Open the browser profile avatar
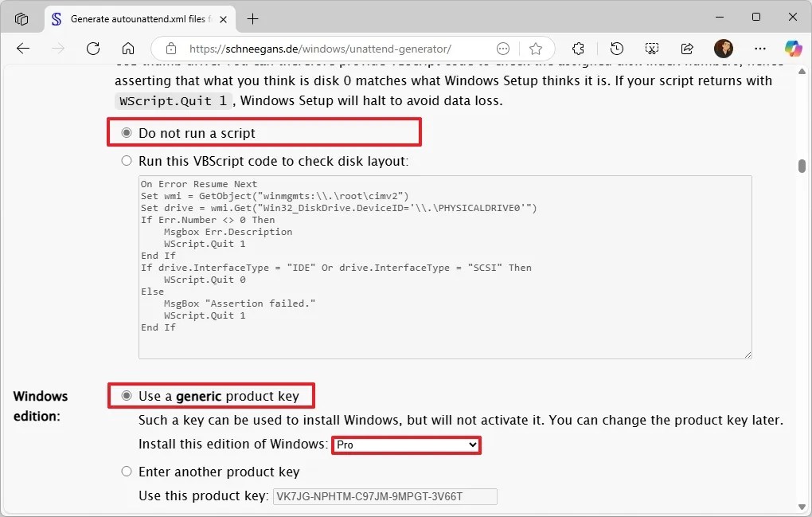 click(723, 49)
